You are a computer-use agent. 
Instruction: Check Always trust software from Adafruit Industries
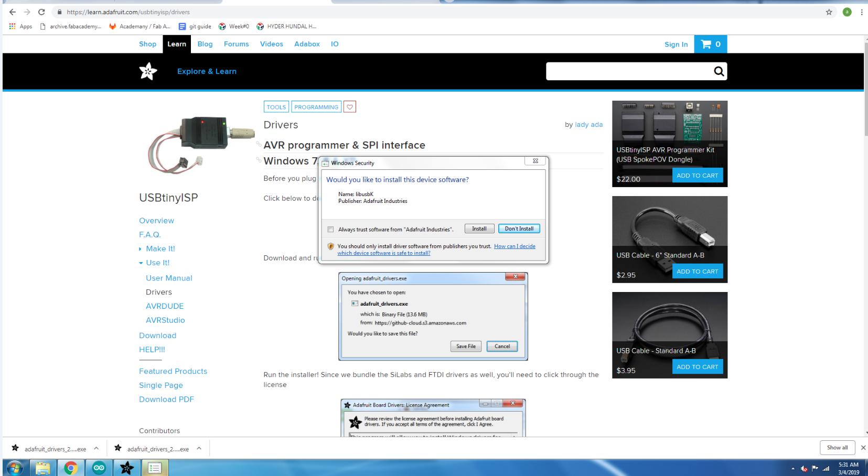click(x=330, y=230)
